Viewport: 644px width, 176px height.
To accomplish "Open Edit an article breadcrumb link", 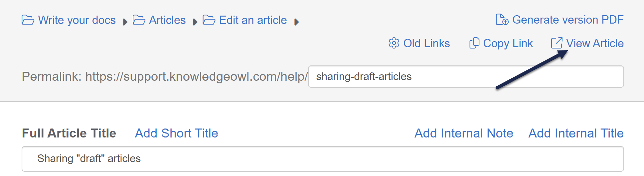I will [253, 20].
